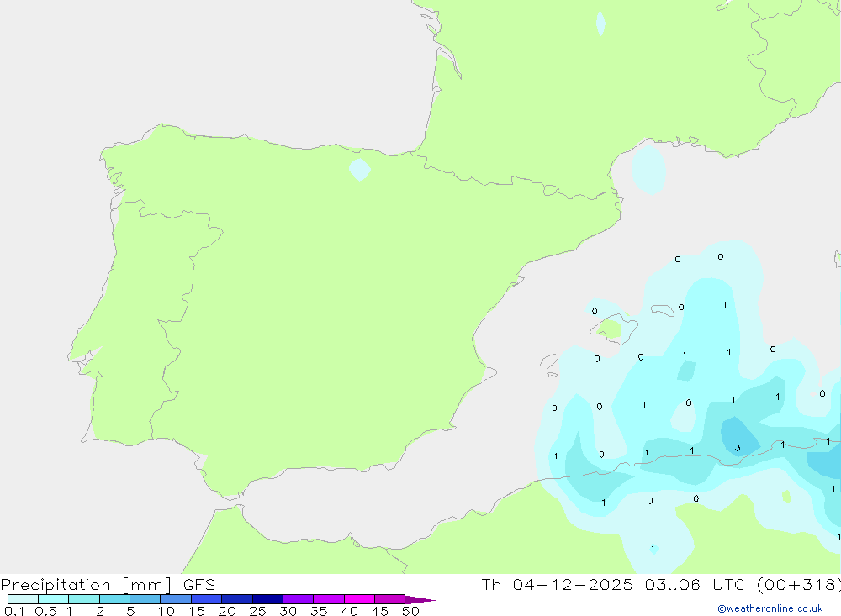
Task: Click the legend label '50'
Action: click(x=411, y=611)
